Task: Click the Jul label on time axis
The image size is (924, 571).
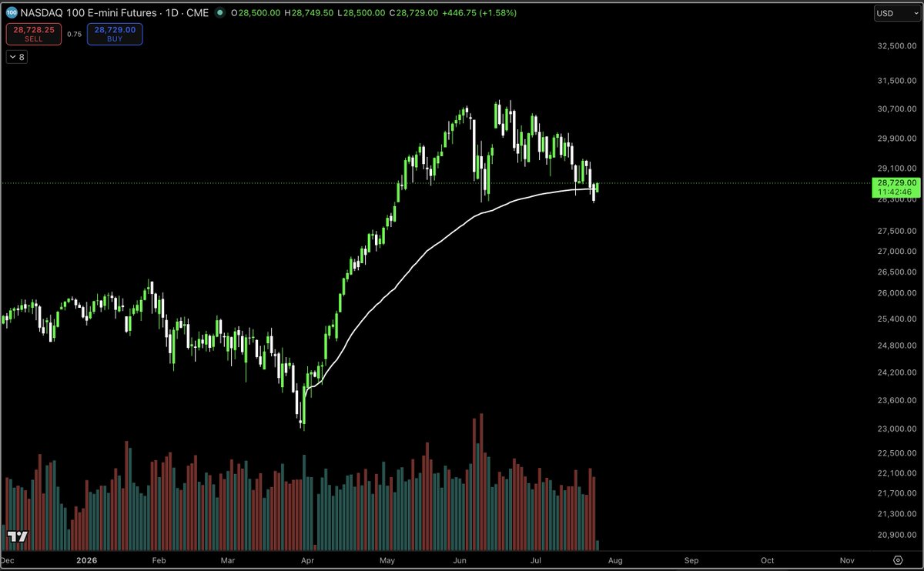Action: [x=536, y=560]
